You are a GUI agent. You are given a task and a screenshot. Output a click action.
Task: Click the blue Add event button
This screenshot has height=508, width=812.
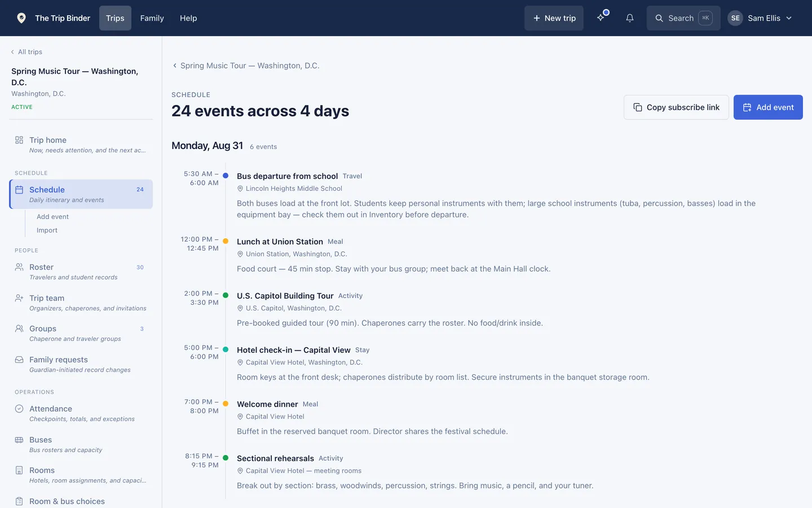(x=768, y=107)
